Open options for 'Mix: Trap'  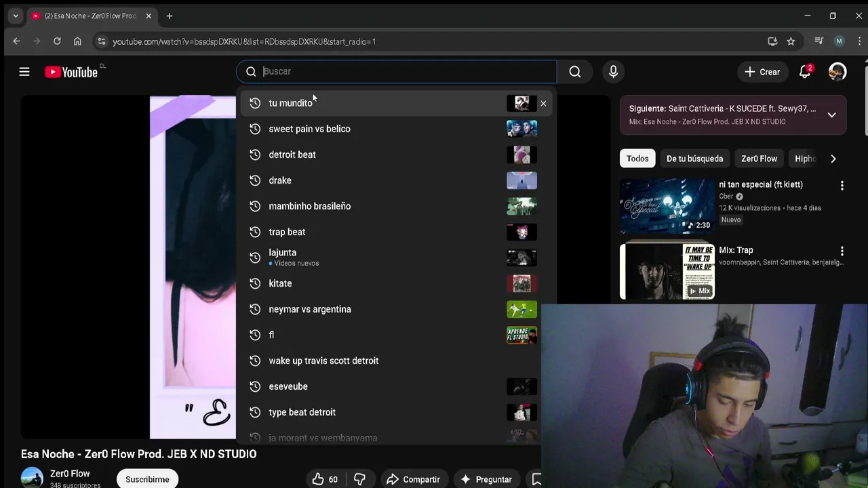point(842,251)
